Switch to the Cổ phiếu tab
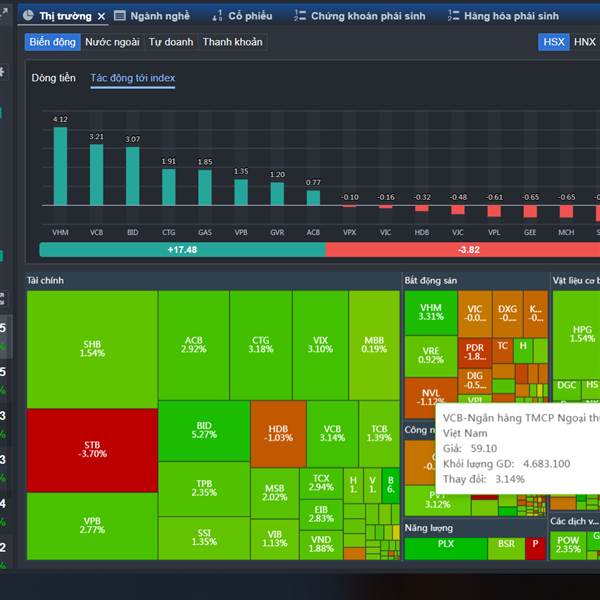 [250, 16]
